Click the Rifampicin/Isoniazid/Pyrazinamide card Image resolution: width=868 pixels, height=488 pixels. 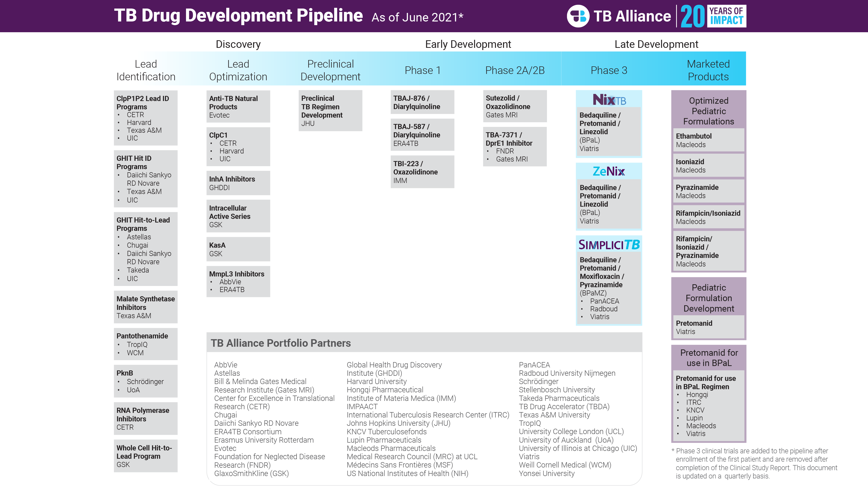709,251
